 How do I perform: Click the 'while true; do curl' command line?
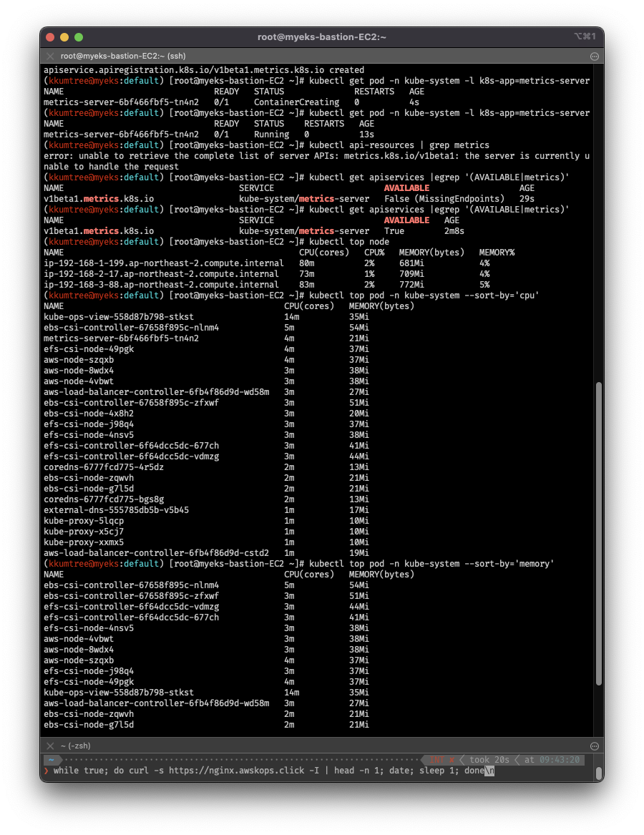click(269, 771)
